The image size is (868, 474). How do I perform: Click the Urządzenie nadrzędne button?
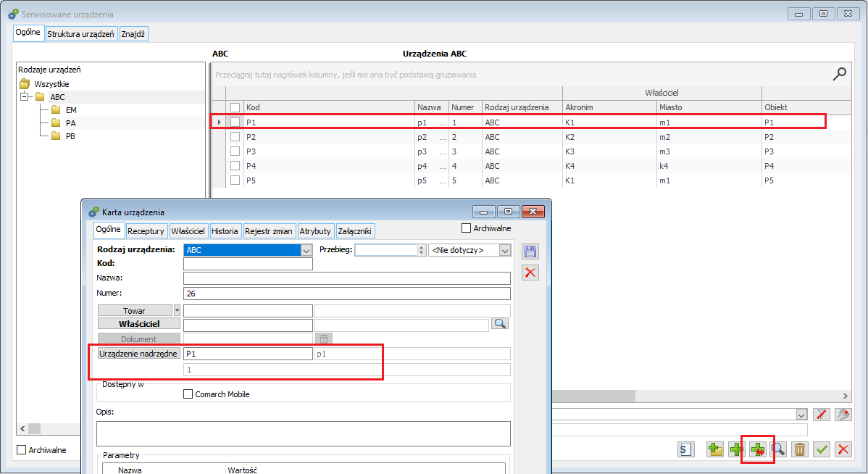click(138, 353)
